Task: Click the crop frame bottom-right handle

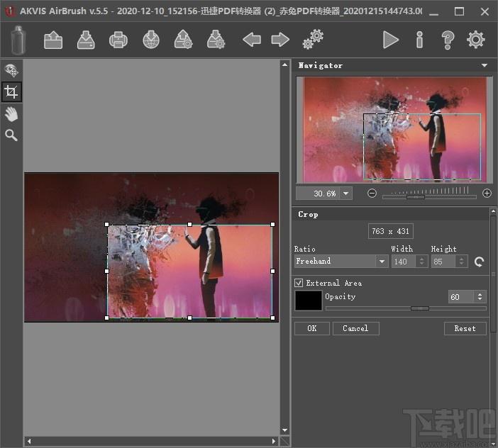Action: point(272,318)
